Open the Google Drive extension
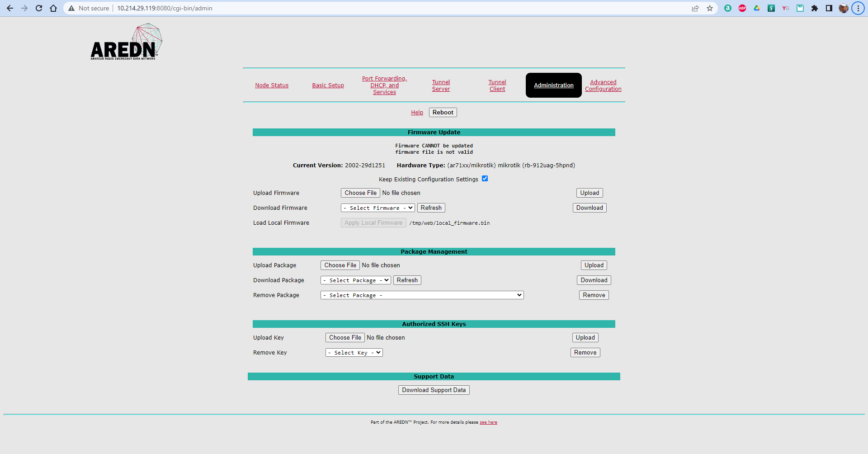This screenshot has width=868, height=454. (x=756, y=8)
